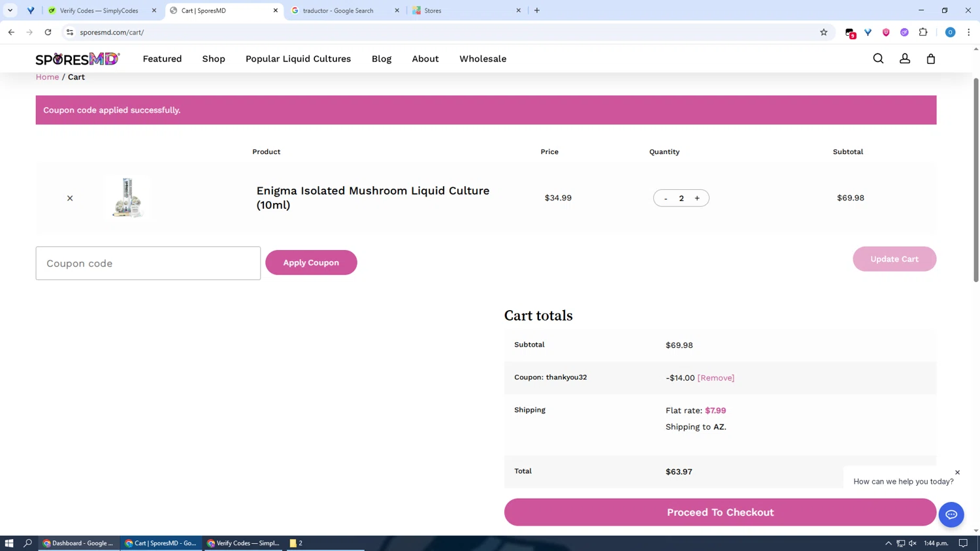Viewport: 980px width, 551px height.
Task: Click the Apply Coupon button
Action: pos(311,262)
